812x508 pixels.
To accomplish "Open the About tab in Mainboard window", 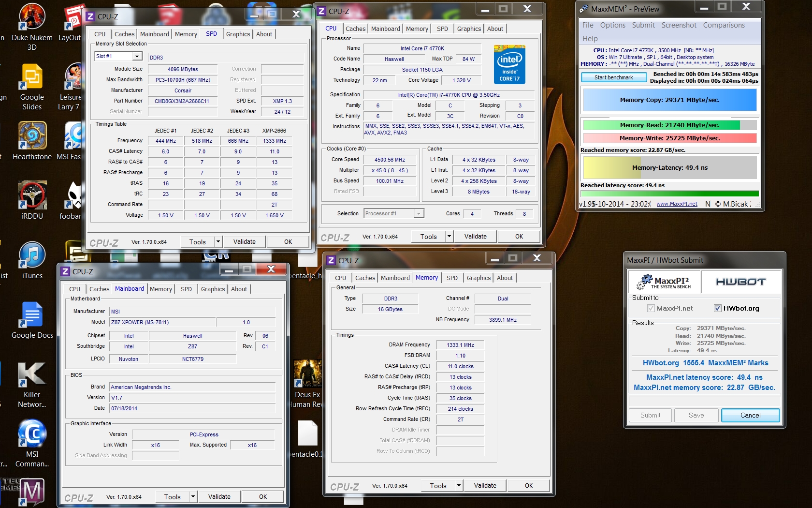I will tap(239, 289).
